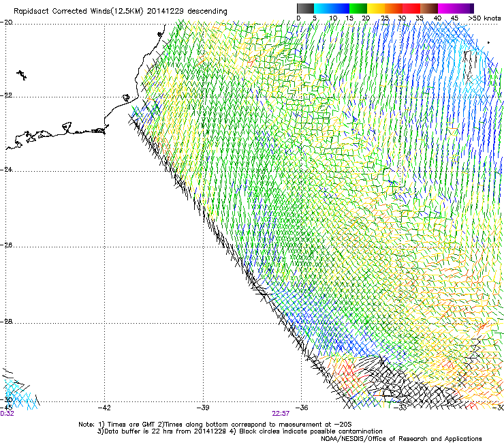Click the '35' label under the color bar

(420, 18)
